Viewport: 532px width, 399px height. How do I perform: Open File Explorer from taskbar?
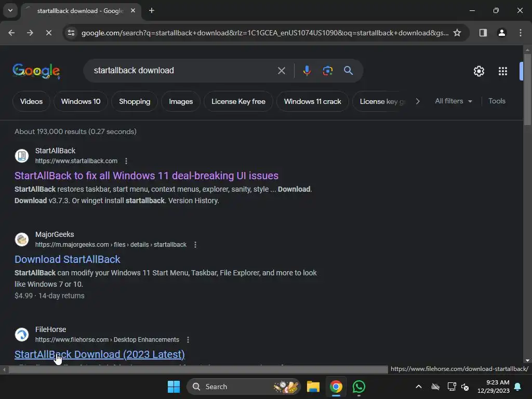[313, 387]
